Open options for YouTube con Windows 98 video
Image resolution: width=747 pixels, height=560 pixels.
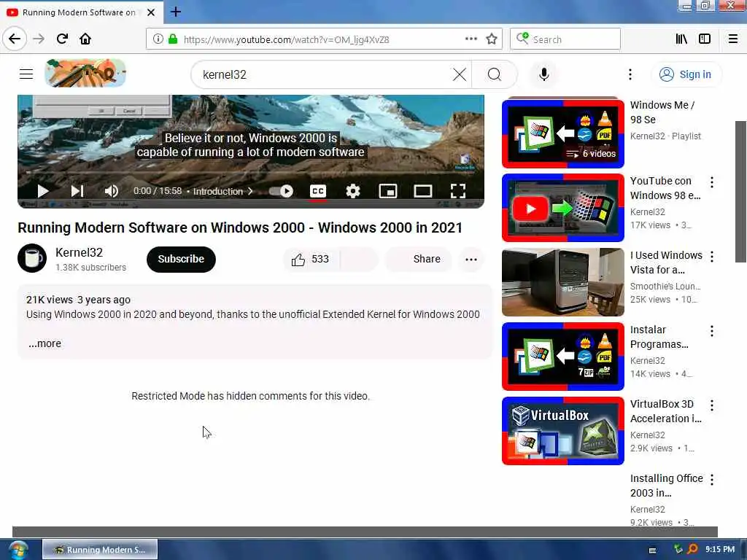[x=712, y=182]
